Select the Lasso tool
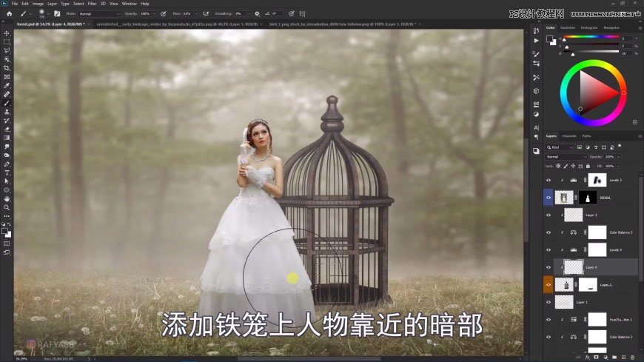 7,50
